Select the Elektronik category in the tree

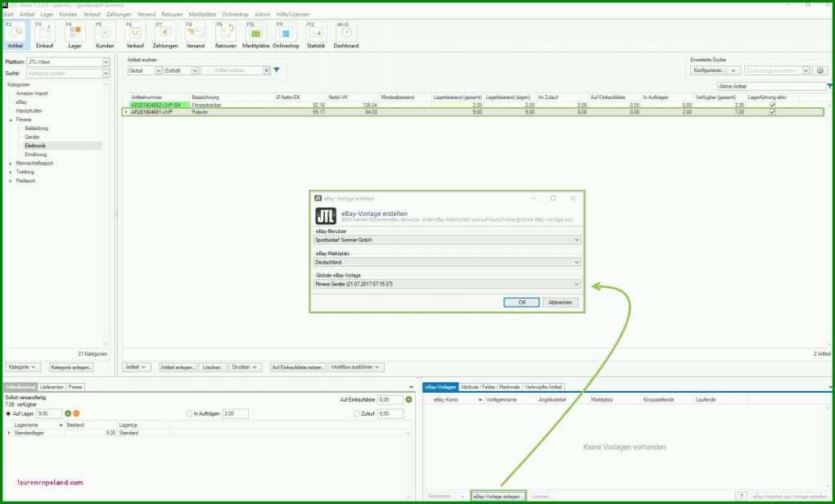pos(35,146)
